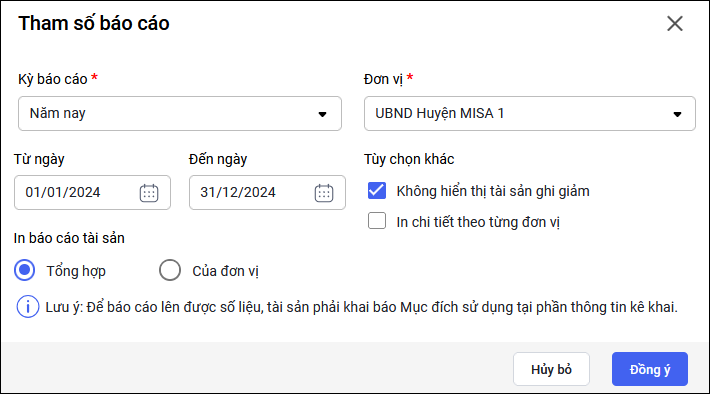Open the Từ ngày calendar picker icon

coord(149,193)
